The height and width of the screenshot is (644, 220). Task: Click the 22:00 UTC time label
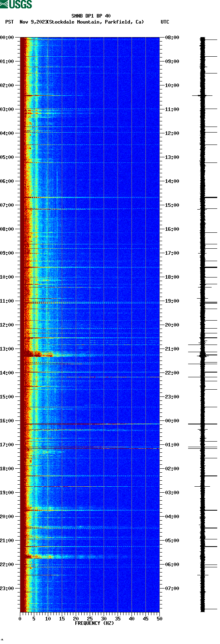point(172,373)
